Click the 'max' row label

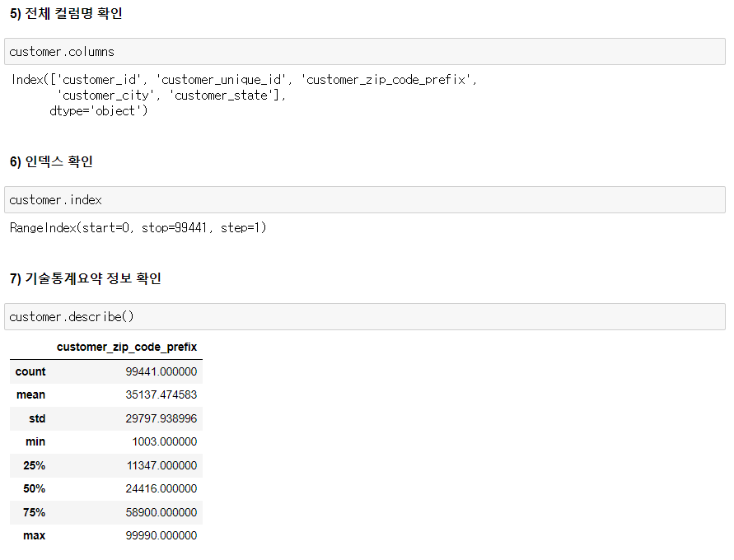34,535
